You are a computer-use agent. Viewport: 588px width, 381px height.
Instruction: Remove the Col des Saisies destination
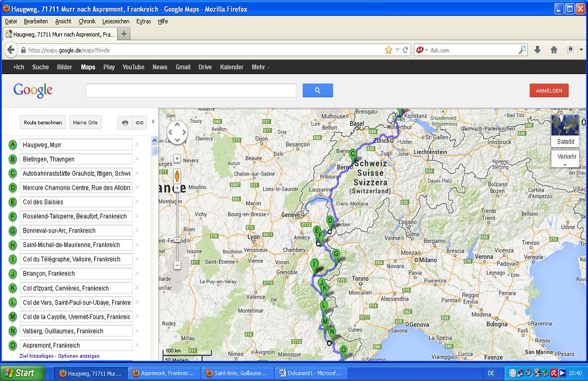pyautogui.click(x=137, y=202)
